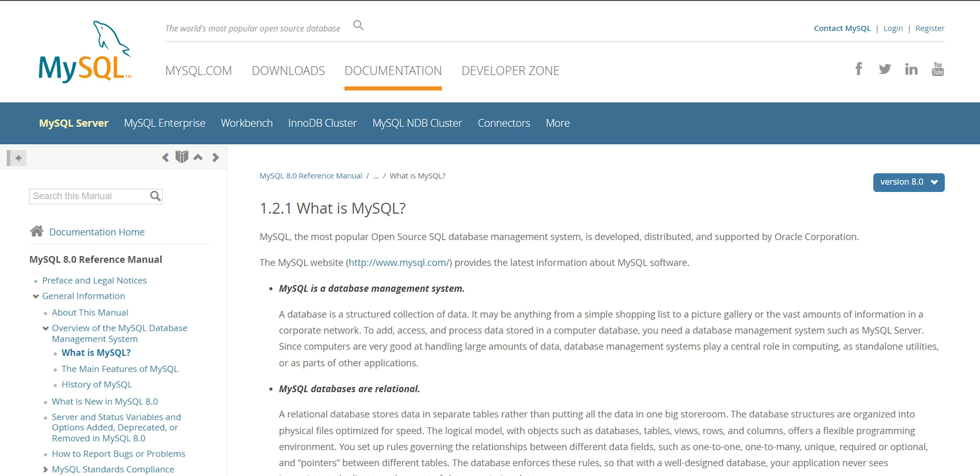
Task: Click the MySQL Standards Compliance link text
Action: coord(113,470)
